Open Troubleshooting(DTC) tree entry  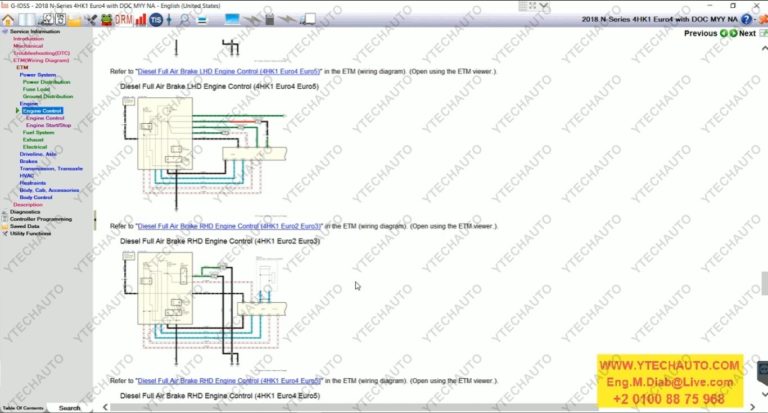click(x=42, y=53)
